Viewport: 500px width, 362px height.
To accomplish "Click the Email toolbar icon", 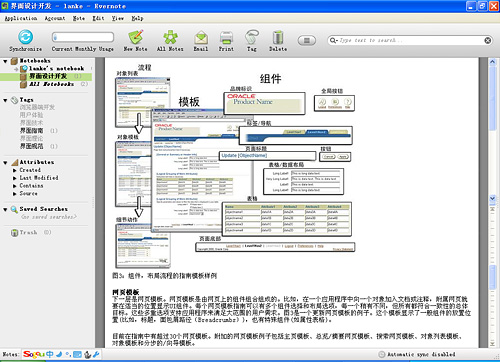I will 201,37.
